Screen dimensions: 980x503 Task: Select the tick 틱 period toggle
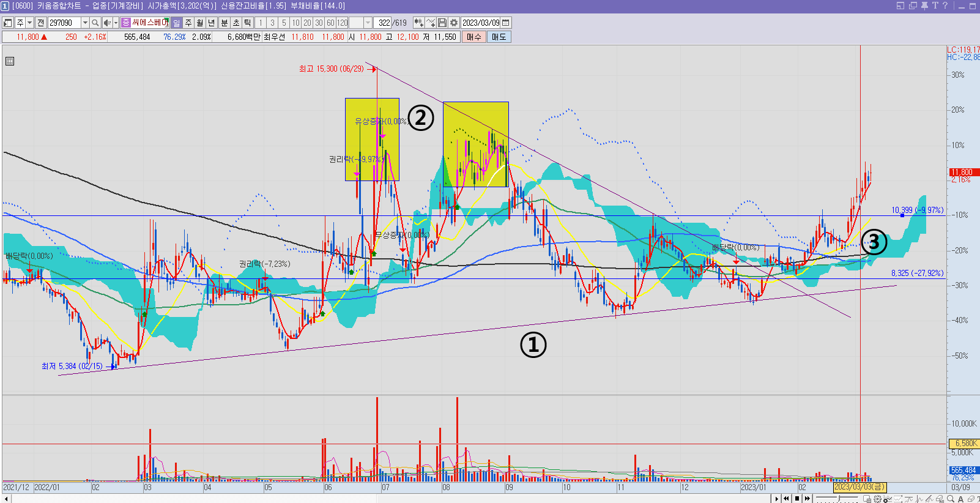tap(247, 23)
